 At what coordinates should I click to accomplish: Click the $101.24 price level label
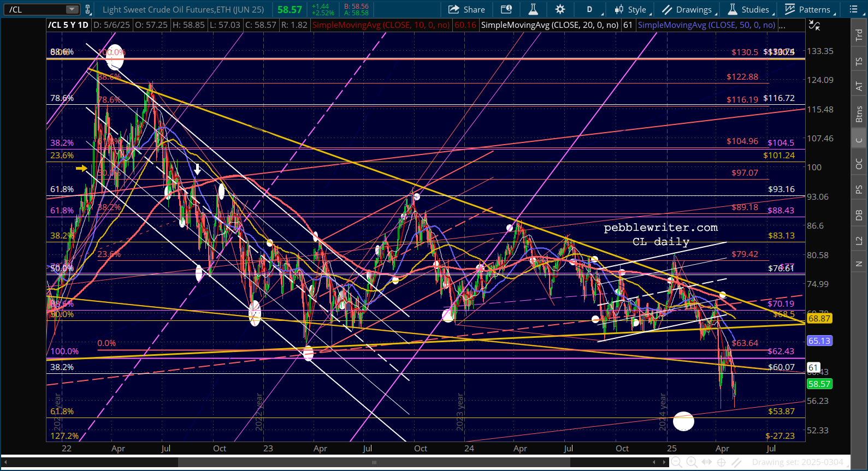(779, 155)
